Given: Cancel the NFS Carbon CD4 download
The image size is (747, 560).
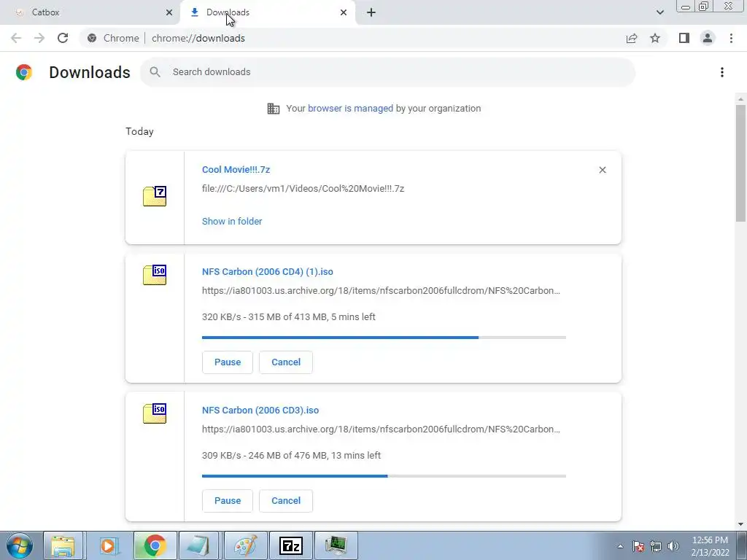Looking at the screenshot, I should click(x=286, y=362).
